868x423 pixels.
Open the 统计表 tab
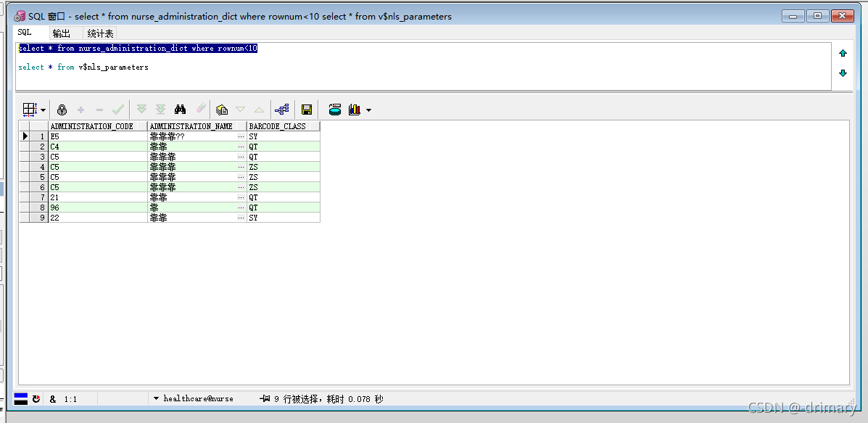pos(99,33)
